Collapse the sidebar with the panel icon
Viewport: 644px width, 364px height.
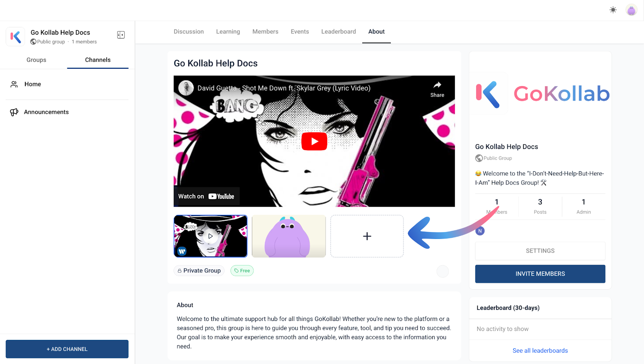tap(121, 35)
